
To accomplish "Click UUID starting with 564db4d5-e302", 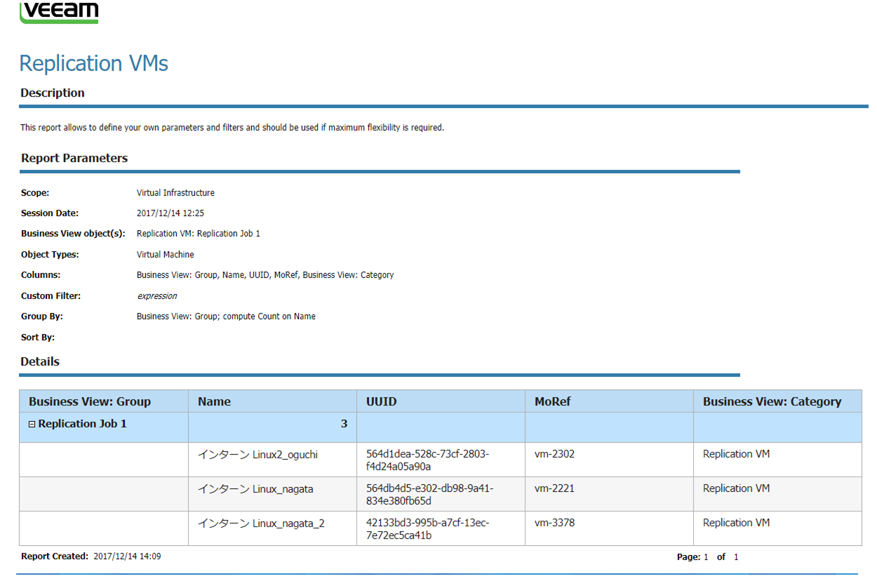I will [429, 495].
